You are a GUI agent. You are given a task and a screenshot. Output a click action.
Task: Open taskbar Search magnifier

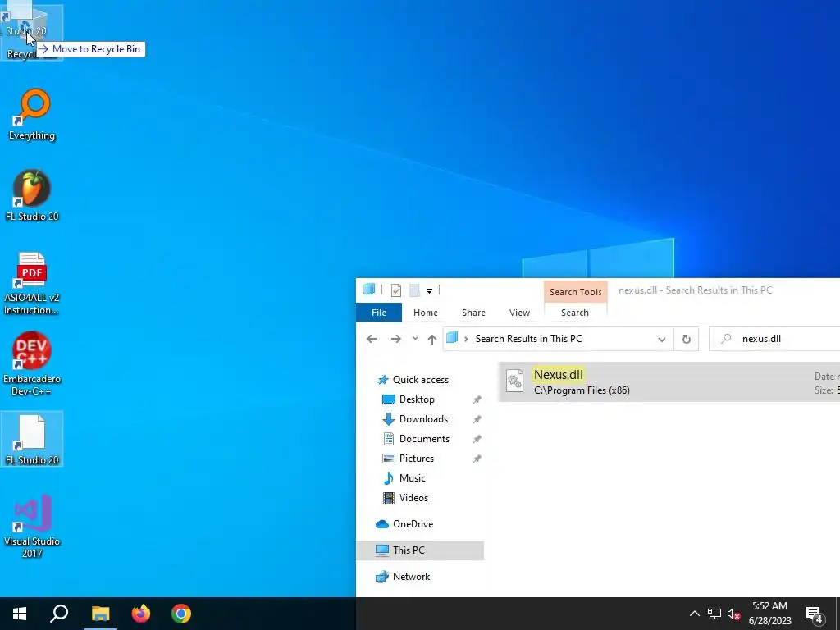59,614
